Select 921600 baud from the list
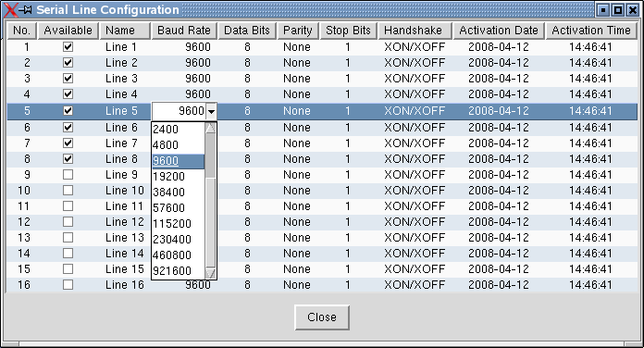Viewport: 644px width, 348px height. coord(178,271)
